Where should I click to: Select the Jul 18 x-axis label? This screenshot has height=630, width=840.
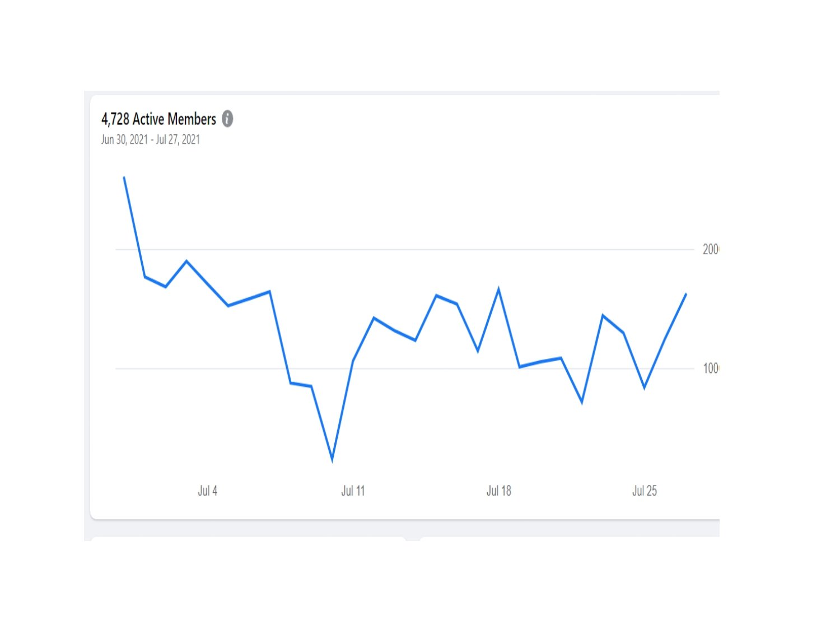pyautogui.click(x=498, y=491)
